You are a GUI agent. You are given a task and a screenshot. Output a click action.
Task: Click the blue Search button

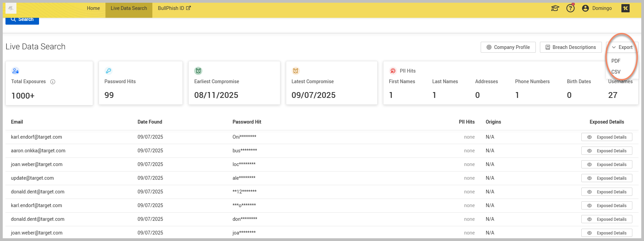pos(22,20)
